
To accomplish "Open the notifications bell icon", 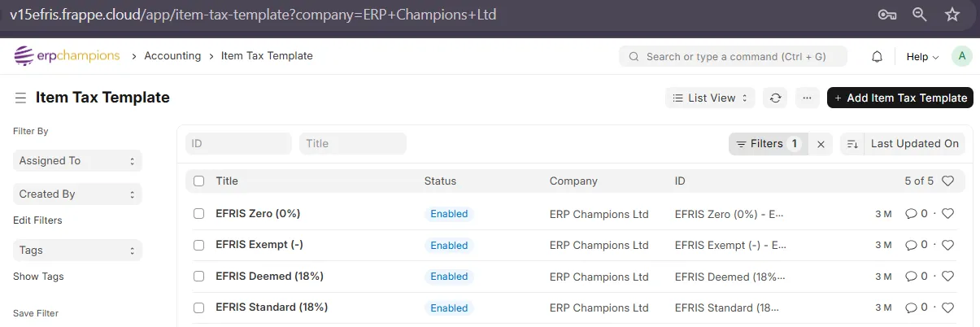I will pos(877,57).
